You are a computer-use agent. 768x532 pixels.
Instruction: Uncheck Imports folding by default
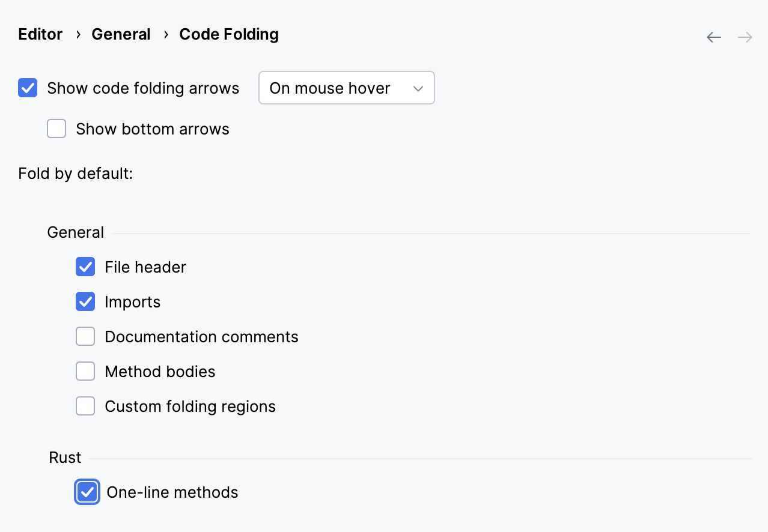coord(85,301)
